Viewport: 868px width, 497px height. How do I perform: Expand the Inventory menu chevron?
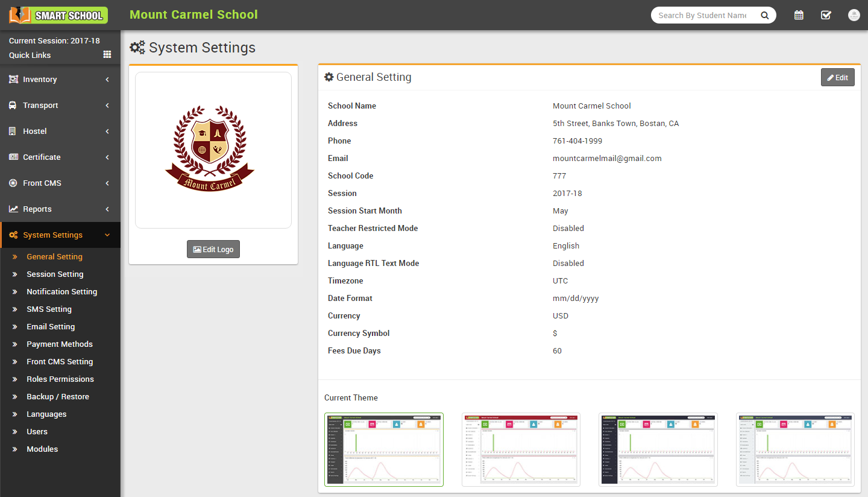pyautogui.click(x=107, y=80)
